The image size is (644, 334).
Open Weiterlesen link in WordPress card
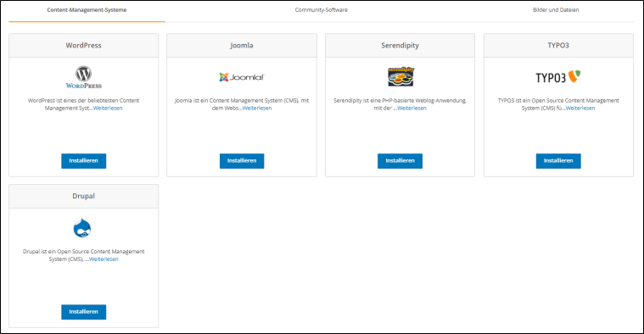coord(108,109)
